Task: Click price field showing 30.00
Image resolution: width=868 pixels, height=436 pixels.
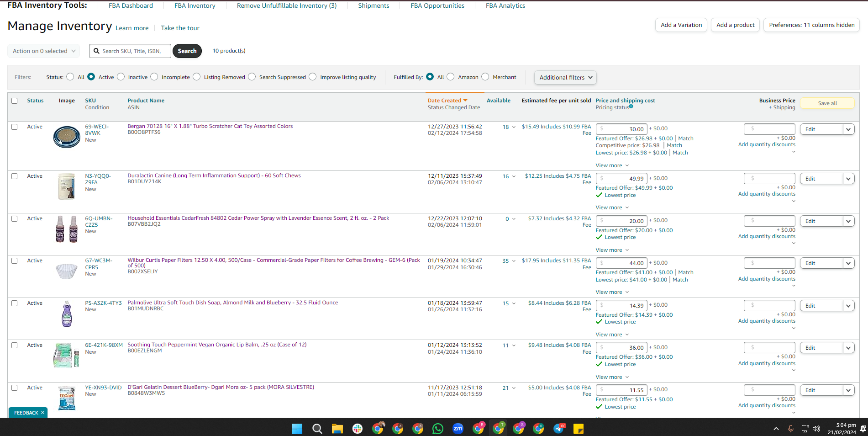Action: (x=621, y=129)
